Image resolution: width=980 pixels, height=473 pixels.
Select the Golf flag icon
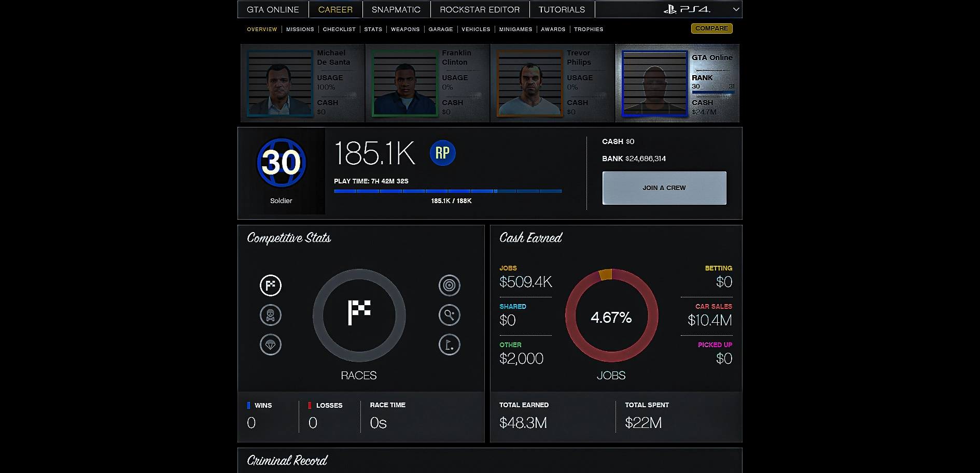point(449,345)
